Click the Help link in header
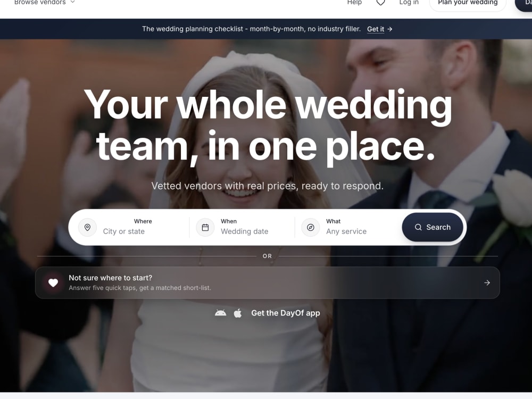 354,2
